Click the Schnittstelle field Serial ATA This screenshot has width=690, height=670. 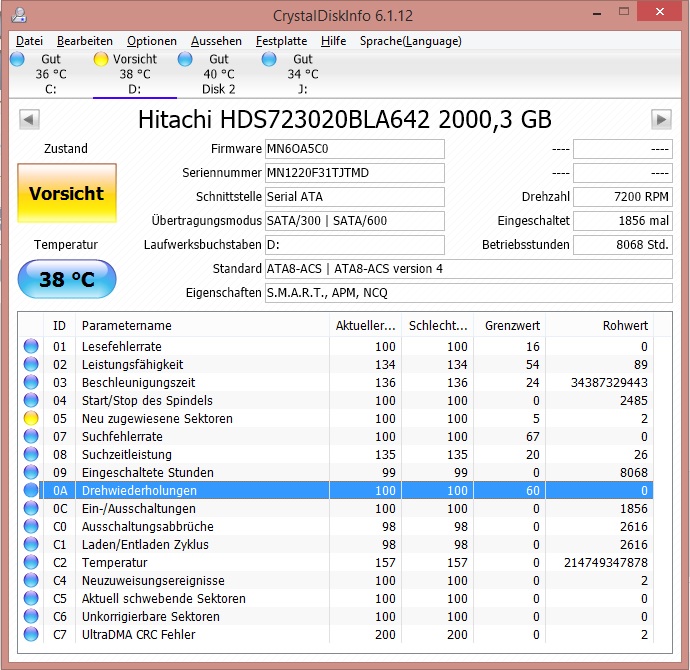(x=355, y=197)
